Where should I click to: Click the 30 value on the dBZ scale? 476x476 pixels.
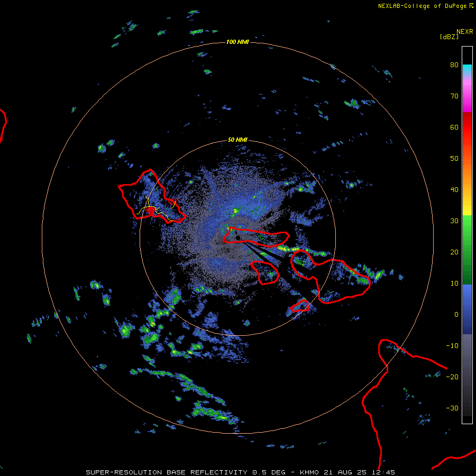(454, 221)
